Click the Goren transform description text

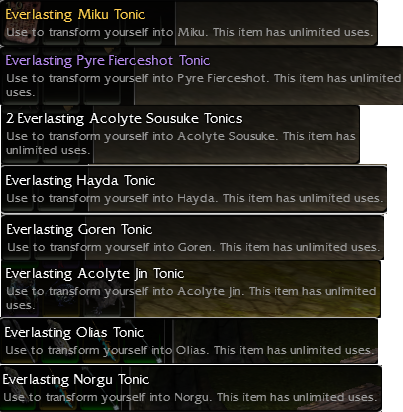pos(194,247)
